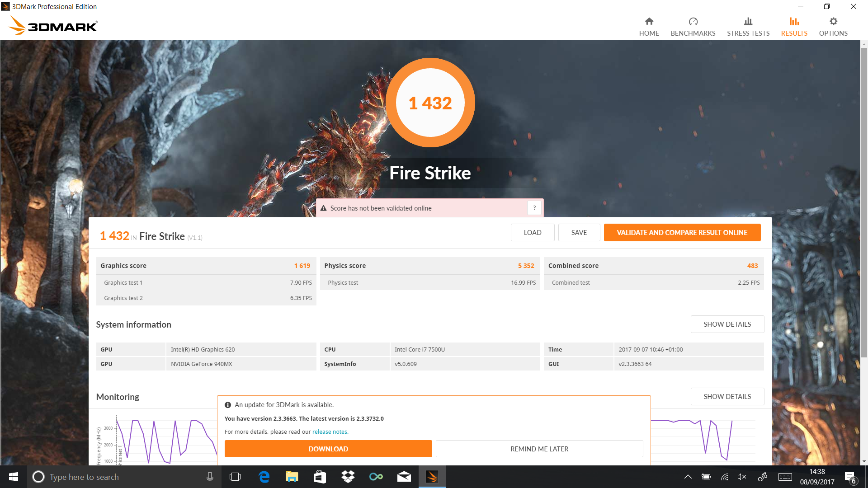This screenshot has width=868, height=488.
Task: Show details for Monitoring section
Action: tap(727, 397)
